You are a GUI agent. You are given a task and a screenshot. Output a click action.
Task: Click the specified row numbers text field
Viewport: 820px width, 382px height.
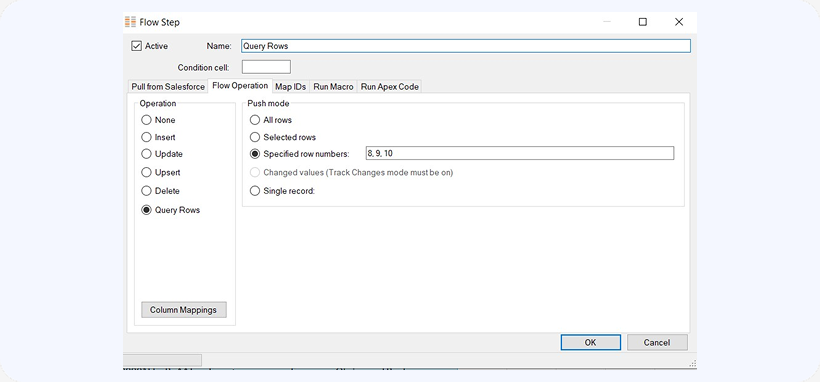520,153
